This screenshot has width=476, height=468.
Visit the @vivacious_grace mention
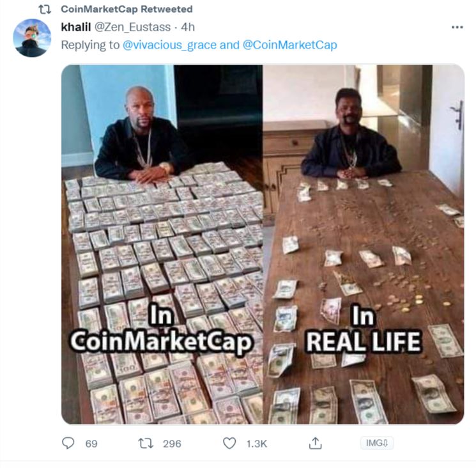coord(170,45)
